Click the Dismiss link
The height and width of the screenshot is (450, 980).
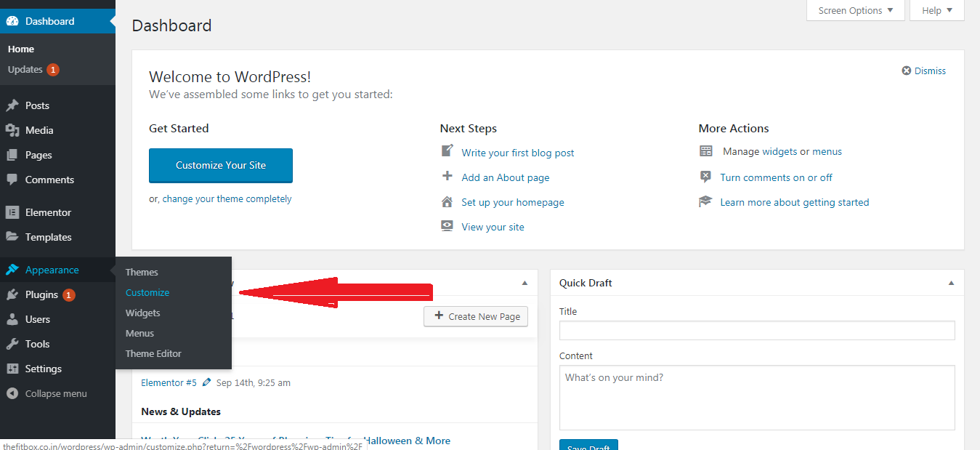930,71
